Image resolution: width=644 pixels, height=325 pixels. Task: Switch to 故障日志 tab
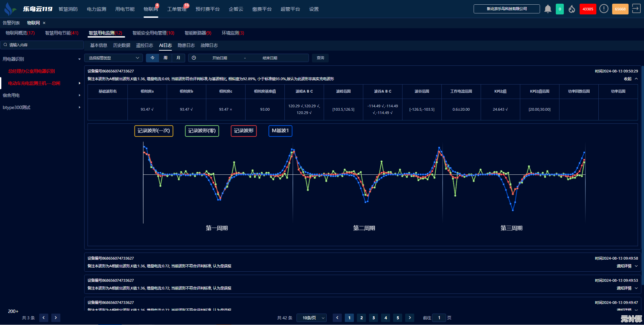(209, 45)
